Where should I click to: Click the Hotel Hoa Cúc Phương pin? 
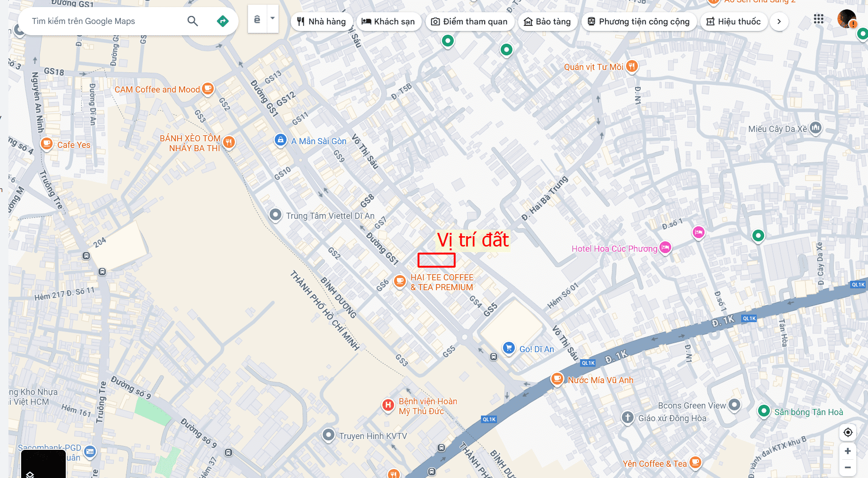(665, 247)
